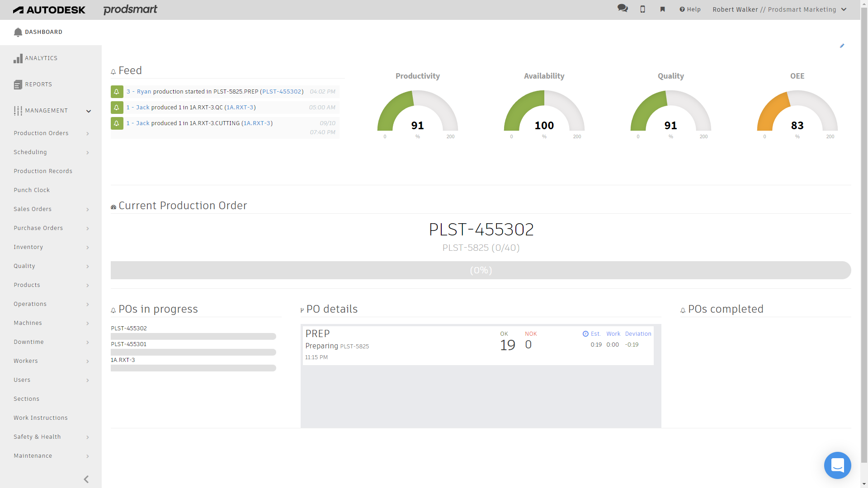Screen dimensions: 868x488
Task: Collapse the sidebar with the bottom arrow
Action: pos(86,479)
